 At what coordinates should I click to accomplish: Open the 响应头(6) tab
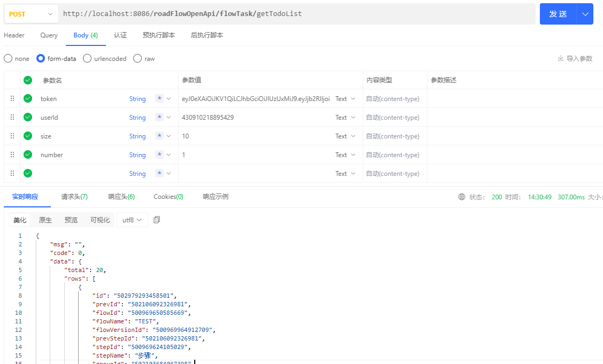[121, 197]
